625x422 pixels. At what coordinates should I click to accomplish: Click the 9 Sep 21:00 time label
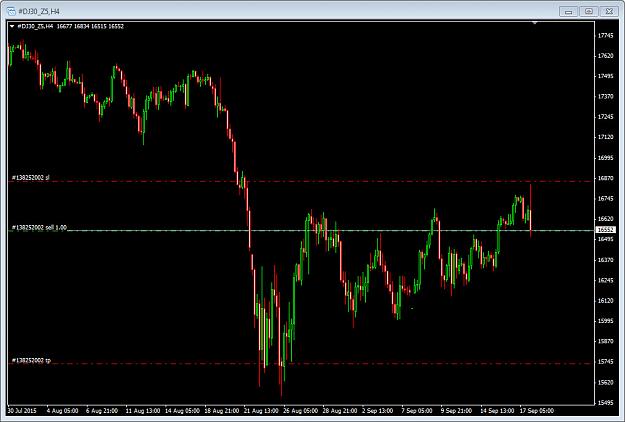click(x=456, y=410)
